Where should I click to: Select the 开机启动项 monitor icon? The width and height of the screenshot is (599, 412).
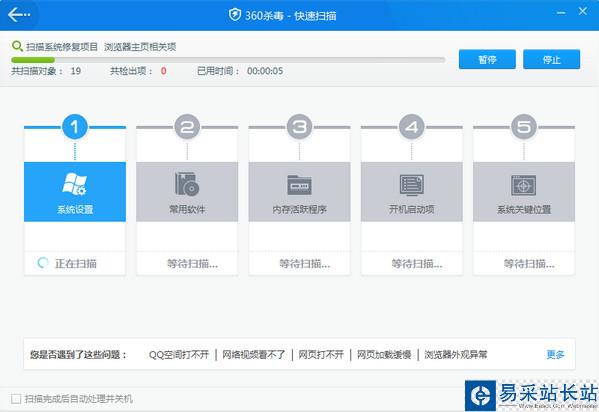411,185
